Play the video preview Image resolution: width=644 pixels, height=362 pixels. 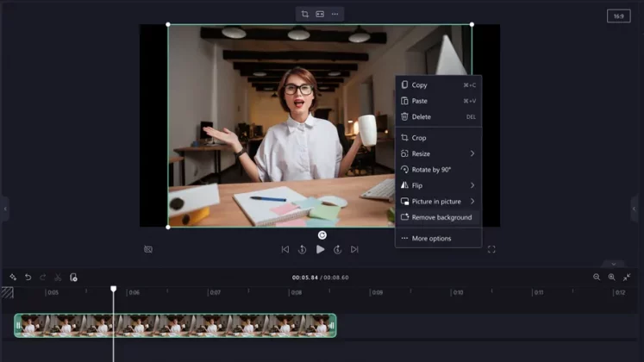point(320,250)
